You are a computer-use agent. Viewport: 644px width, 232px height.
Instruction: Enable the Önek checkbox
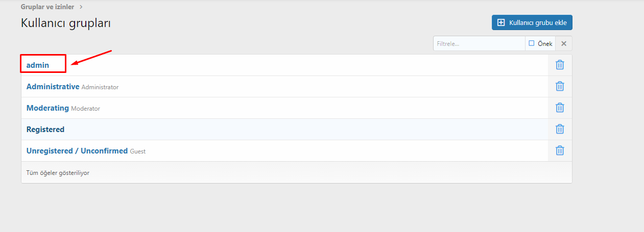[532, 43]
